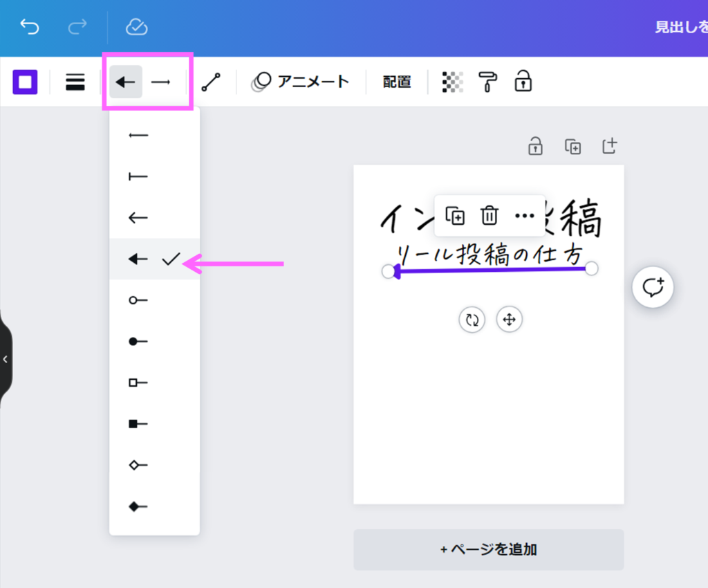Select the copy style paint roller icon
This screenshot has height=588, width=708.
[488, 82]
